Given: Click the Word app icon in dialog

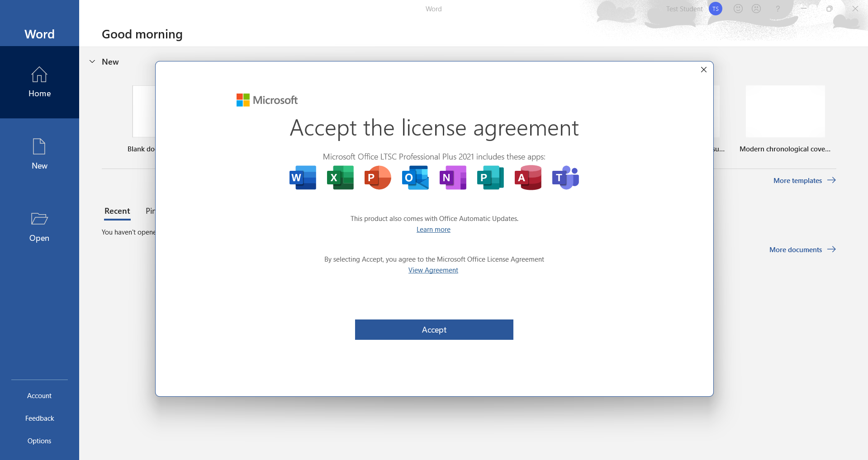Looking at the screenshot, I should point(303,178).
